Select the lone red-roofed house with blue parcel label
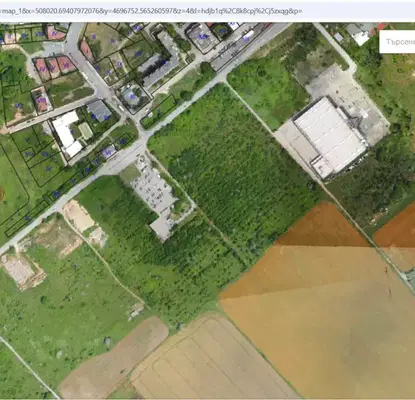This screenshot has height=400, width=415. [x=42, y=99]
